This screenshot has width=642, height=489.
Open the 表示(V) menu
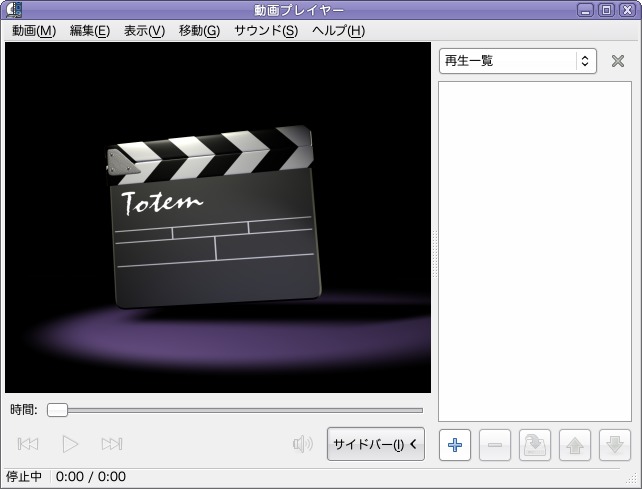point(145,31)
